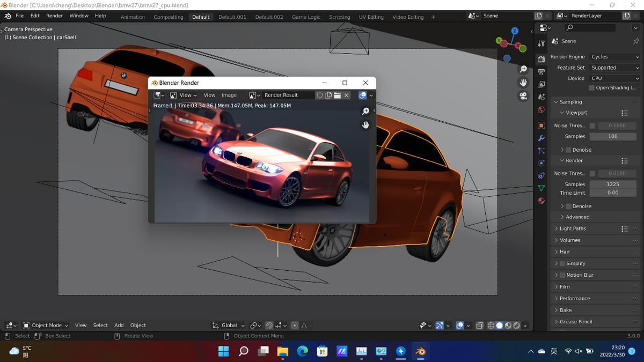The width and height of the screenshot is (644, 362).
Task: Switch to rendered viewport shading
Action: [516, 326]
